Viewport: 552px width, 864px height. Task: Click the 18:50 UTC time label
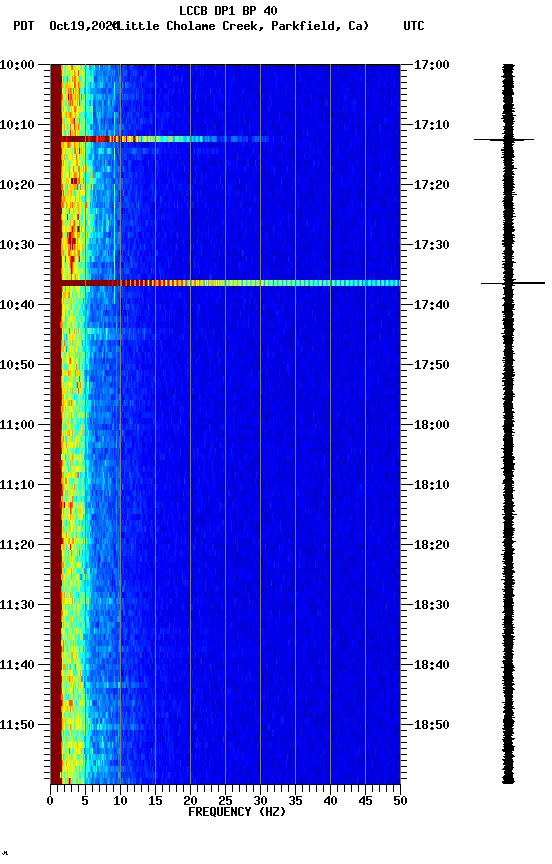[x=432, y=726]
